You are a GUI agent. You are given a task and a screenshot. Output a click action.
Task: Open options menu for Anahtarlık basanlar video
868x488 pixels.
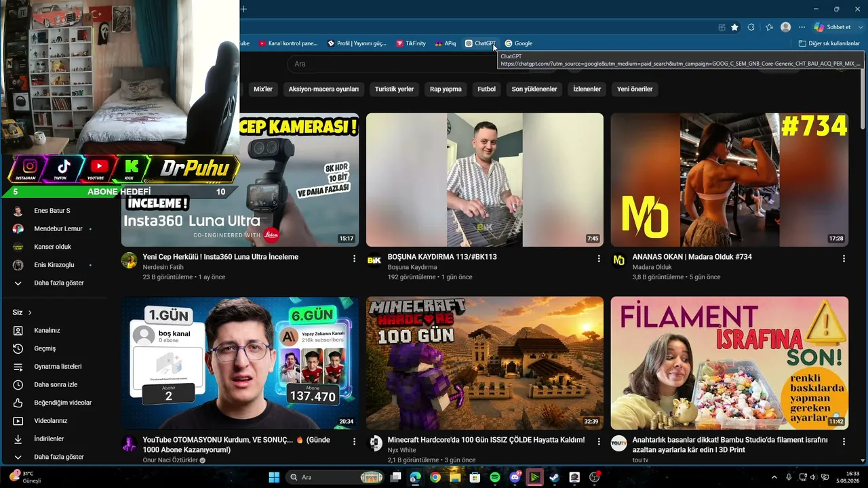(x=844, y=441)
